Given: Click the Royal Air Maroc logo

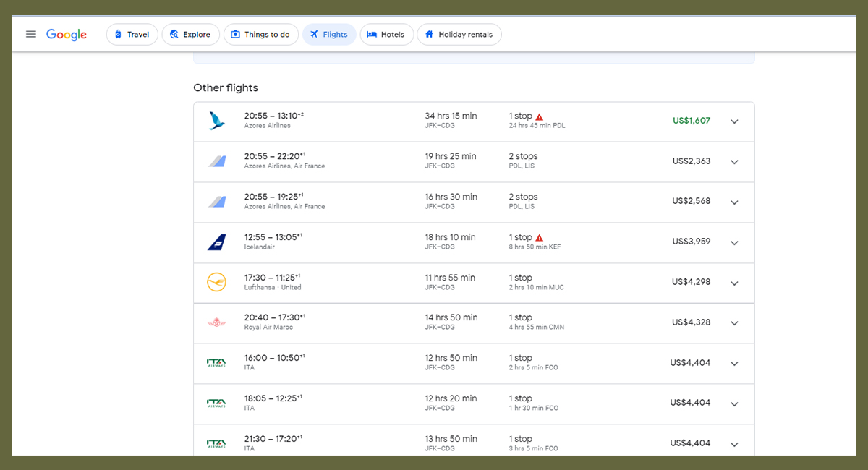Looking at the screenshot, I should pos(216,322).
